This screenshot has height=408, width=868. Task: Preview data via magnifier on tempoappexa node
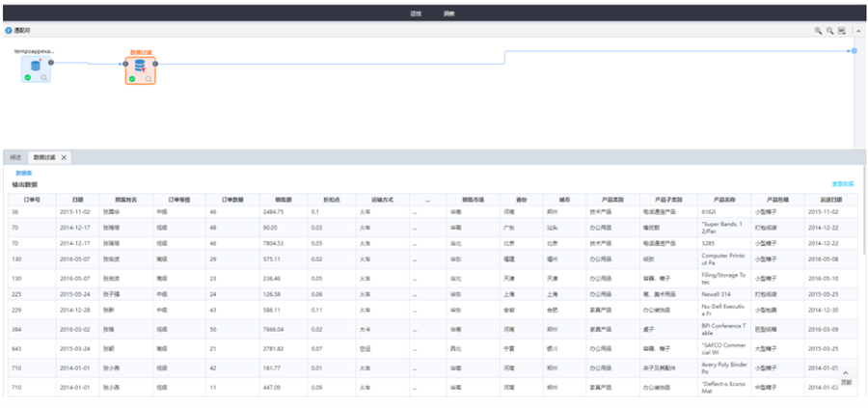click(44, 78)
